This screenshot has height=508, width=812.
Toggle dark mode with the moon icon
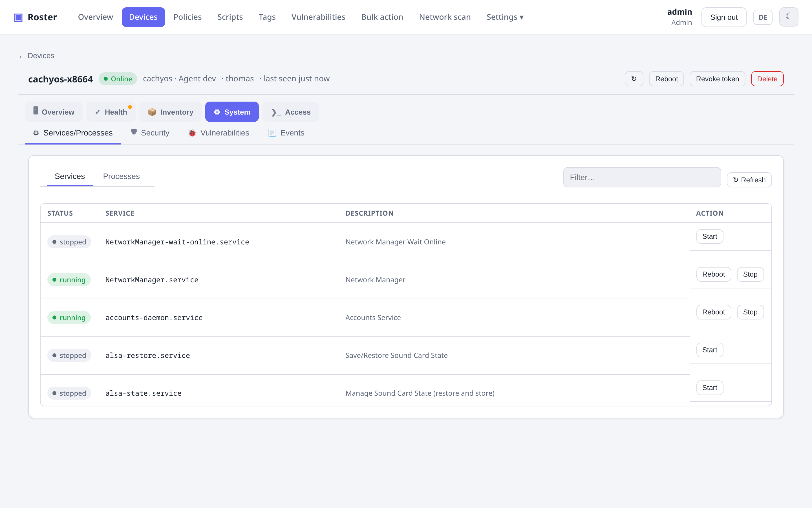click(789, 17)
